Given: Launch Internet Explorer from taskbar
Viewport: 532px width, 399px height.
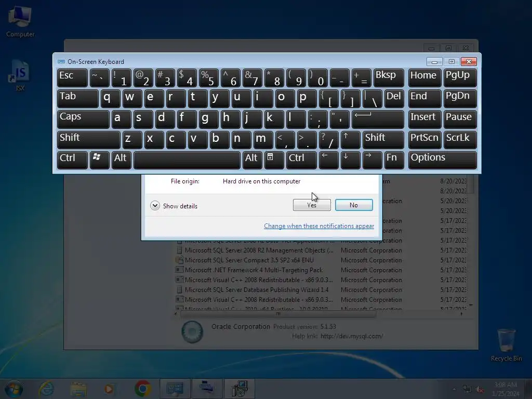Looking at the screenshot, I should coord(46,389).
